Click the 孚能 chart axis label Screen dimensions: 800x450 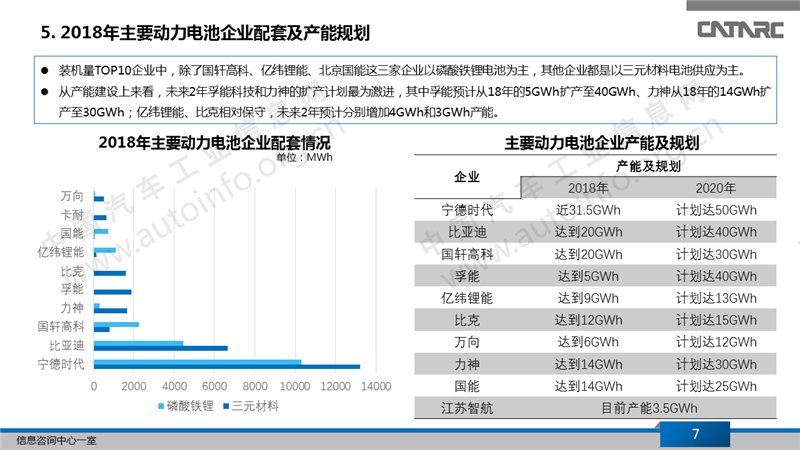coord(72,289)
